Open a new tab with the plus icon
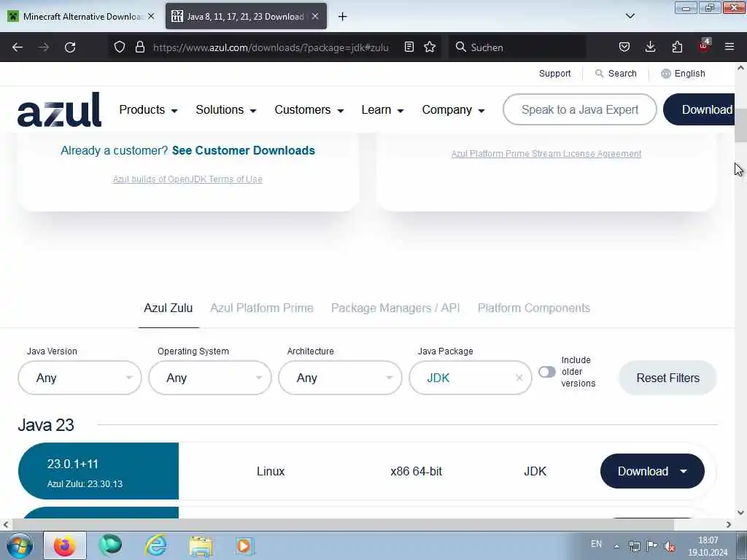This screenshot has width=747, height=560. tap(343, 17)
